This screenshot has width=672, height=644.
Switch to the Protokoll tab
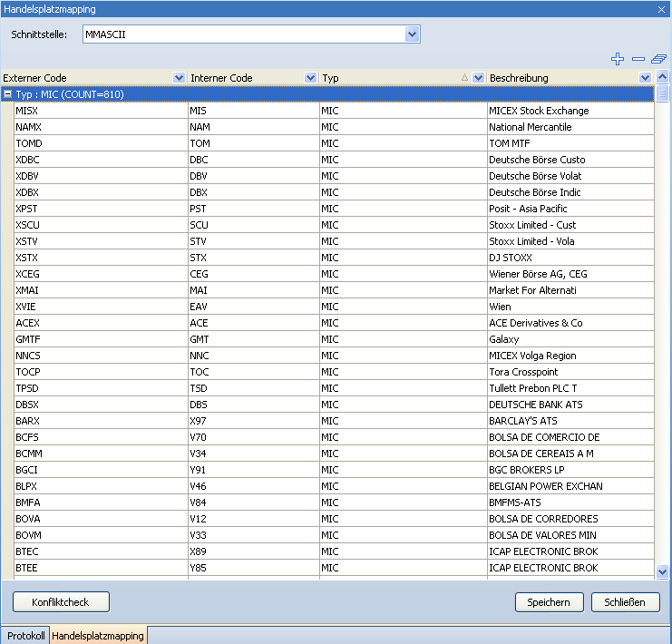(25, 636)
